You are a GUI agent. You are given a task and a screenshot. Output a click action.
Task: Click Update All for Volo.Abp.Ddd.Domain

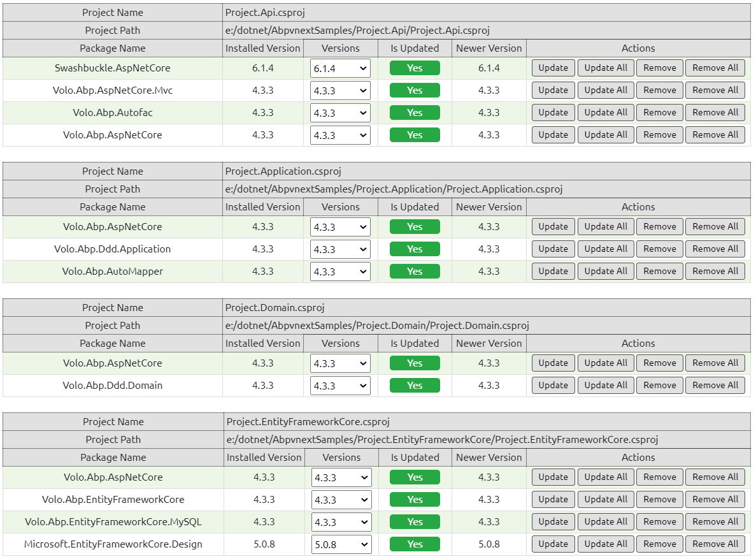pyautogui.click(x=606, y=385)
